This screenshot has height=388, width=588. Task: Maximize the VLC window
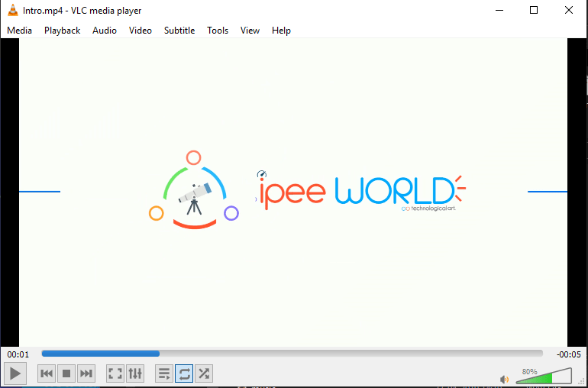[x=534, y=11]
